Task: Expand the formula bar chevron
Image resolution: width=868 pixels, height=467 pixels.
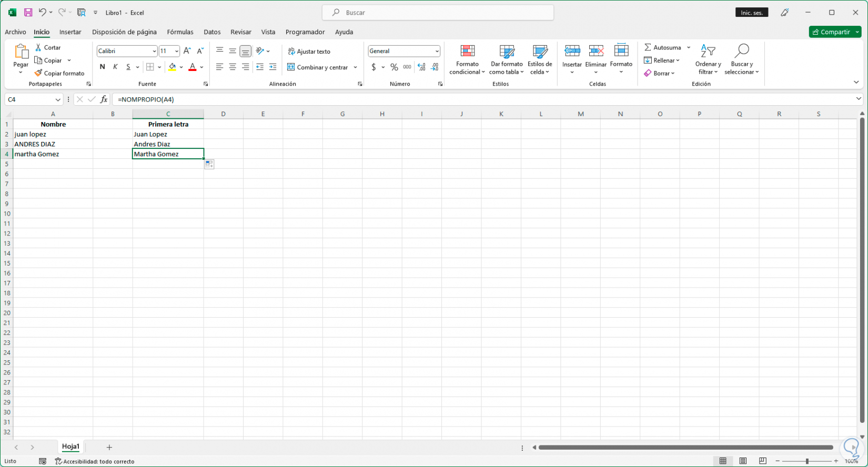Action: pyautogui.click(x=859, y=99)
